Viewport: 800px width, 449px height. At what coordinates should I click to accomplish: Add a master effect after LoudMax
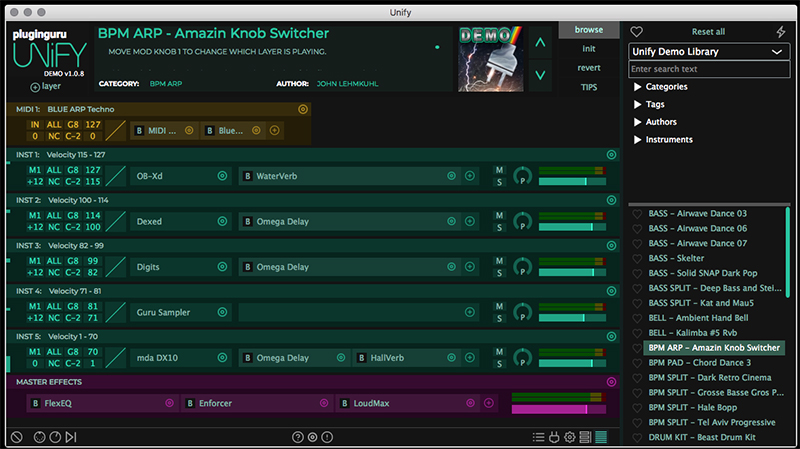[489, 403]
